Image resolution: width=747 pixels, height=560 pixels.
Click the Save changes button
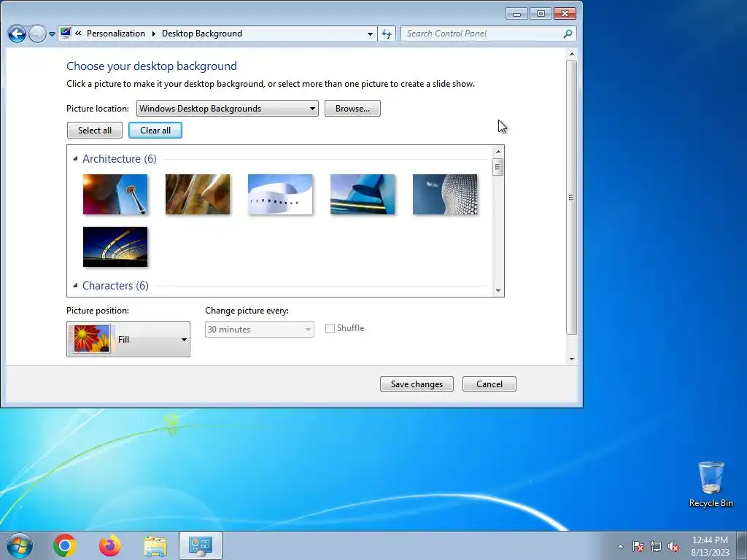point(417,384)
